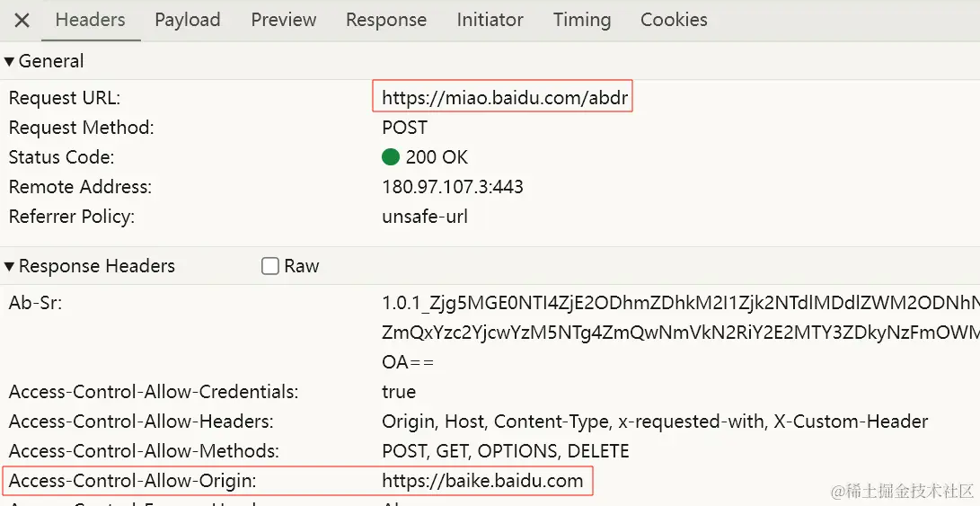View the Timing tab

pos(582,20)
